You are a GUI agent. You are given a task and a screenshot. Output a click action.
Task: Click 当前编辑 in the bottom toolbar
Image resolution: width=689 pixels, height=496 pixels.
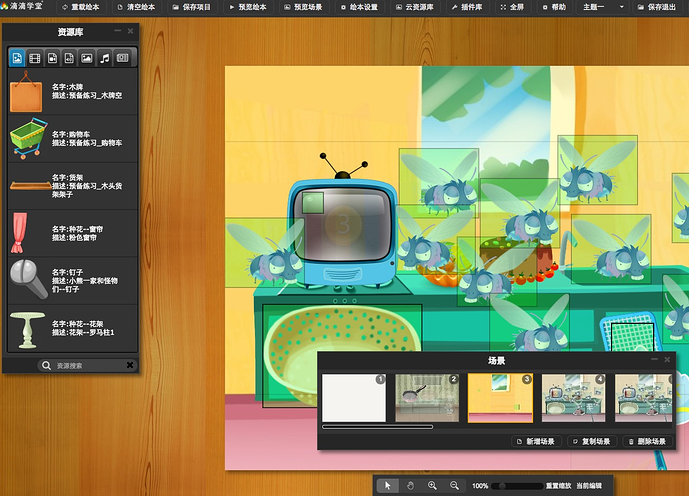click(589, 485)
